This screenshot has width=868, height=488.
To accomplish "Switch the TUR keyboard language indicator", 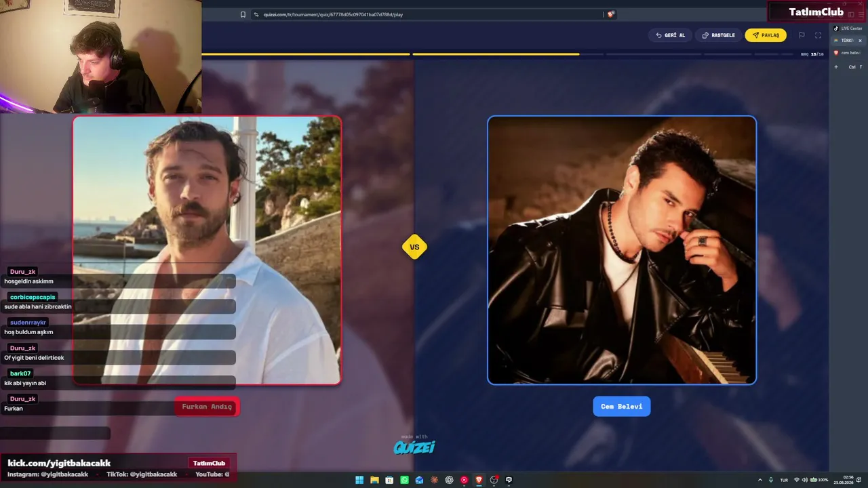I will click(x=784, y=480).
